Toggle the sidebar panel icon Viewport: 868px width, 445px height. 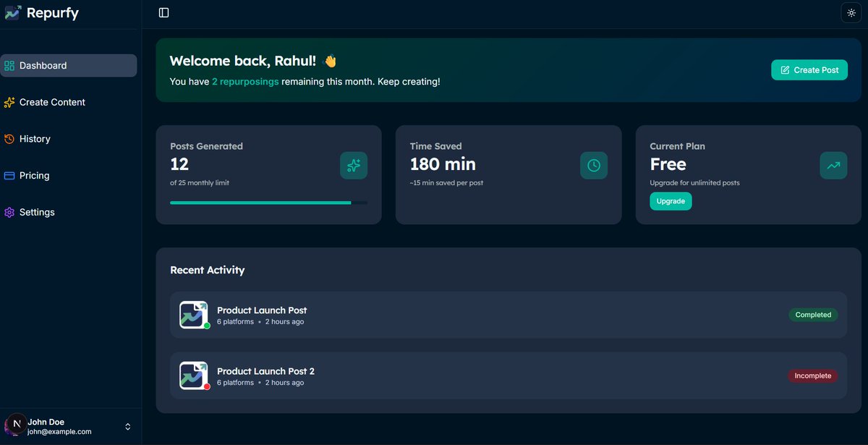164,13
